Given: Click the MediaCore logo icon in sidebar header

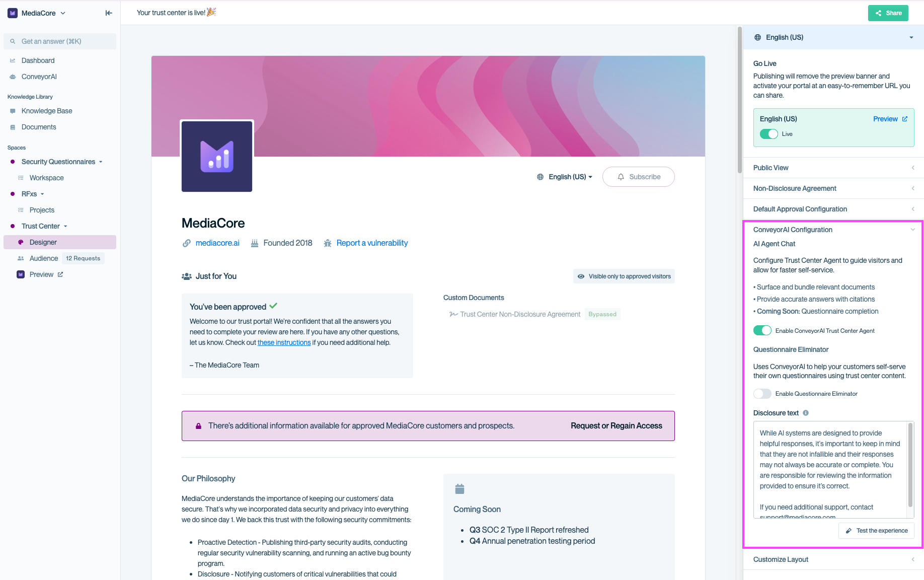Looking at the screenshot, I should coord(13,13).
